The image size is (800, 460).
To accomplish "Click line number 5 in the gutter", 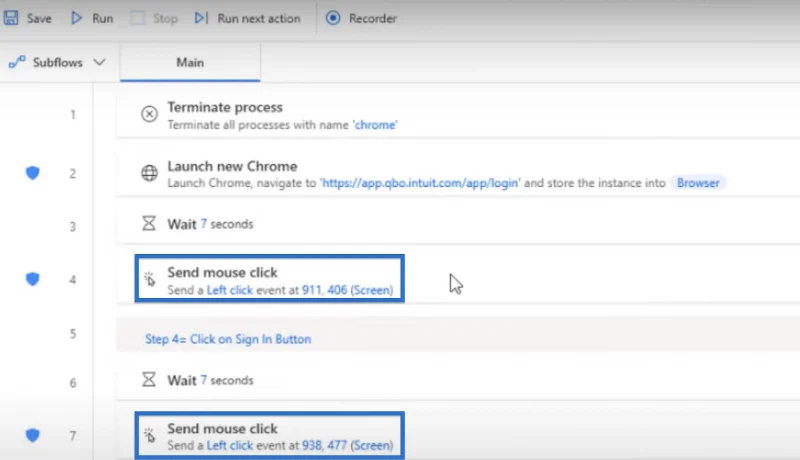I will click(73, 334).
